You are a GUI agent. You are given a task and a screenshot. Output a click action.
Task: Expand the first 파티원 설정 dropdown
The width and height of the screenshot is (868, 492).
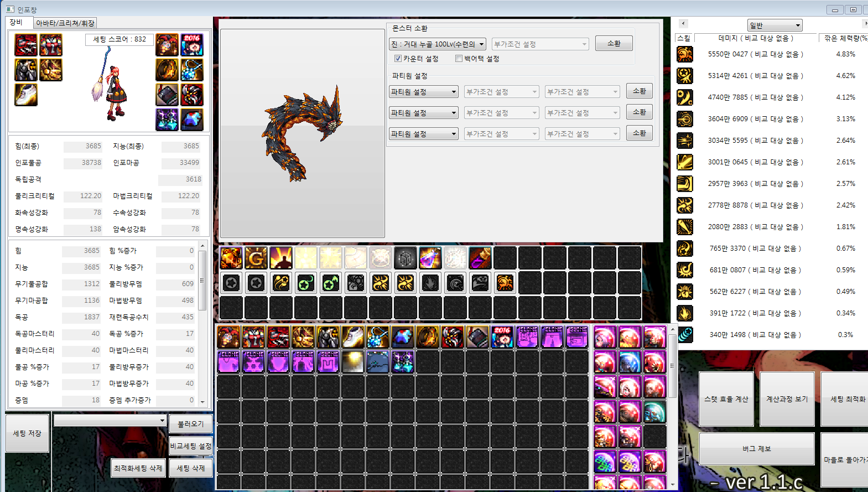424,92
